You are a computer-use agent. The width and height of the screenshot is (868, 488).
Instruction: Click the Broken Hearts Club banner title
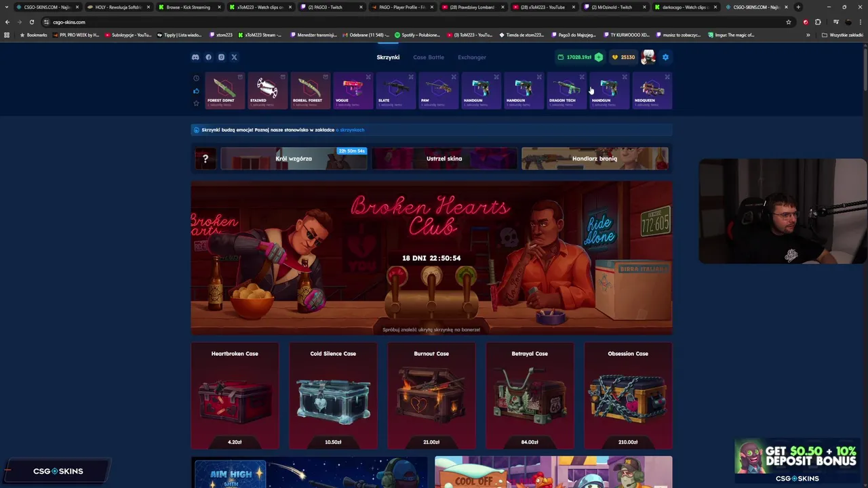[x=431, y=215]
